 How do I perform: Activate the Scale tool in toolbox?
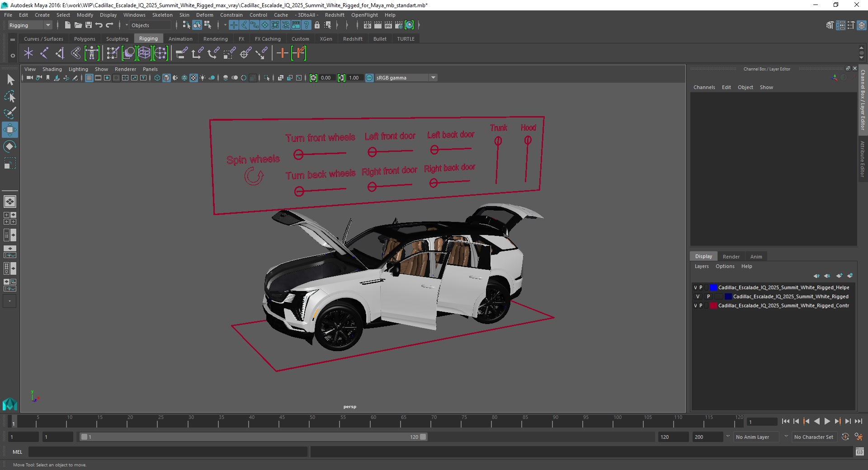10,163
